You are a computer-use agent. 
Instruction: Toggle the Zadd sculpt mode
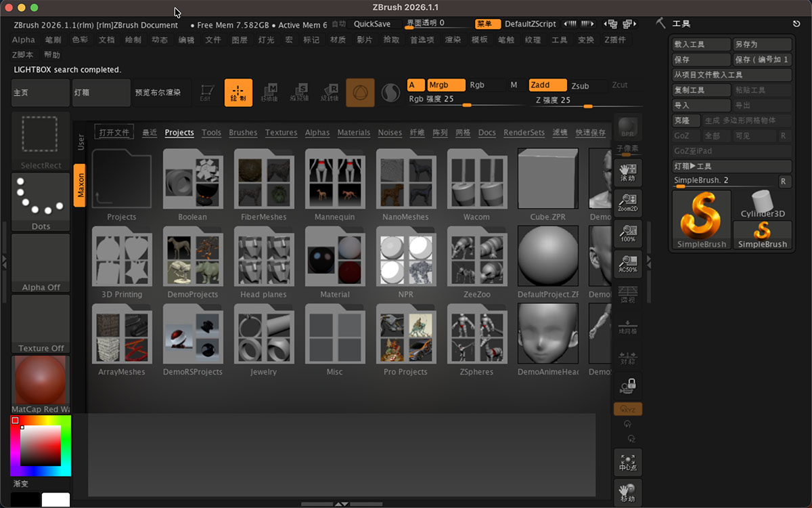point(547,85)
